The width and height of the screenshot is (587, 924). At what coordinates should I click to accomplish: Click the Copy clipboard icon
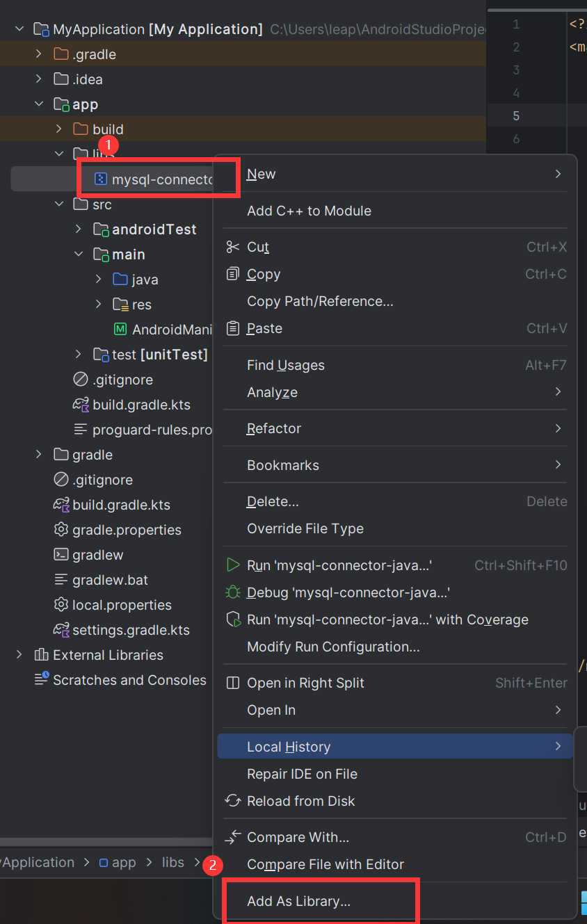pos(233,274)
